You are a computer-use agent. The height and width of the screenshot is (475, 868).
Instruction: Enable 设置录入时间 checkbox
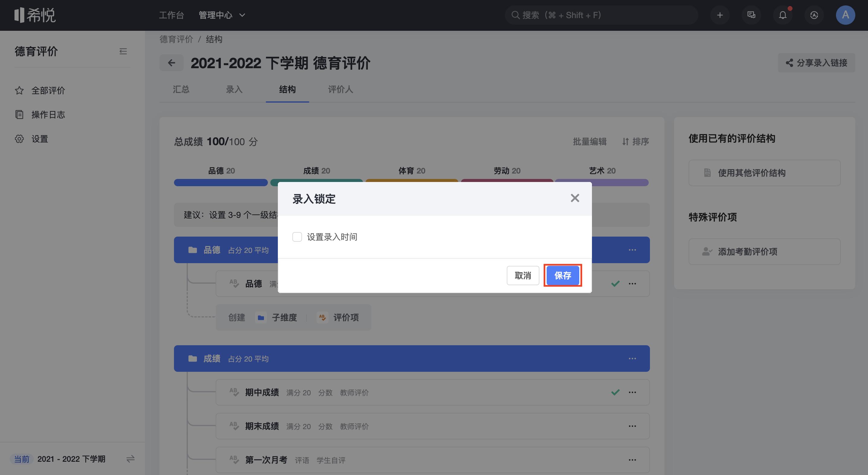[297, 237]
